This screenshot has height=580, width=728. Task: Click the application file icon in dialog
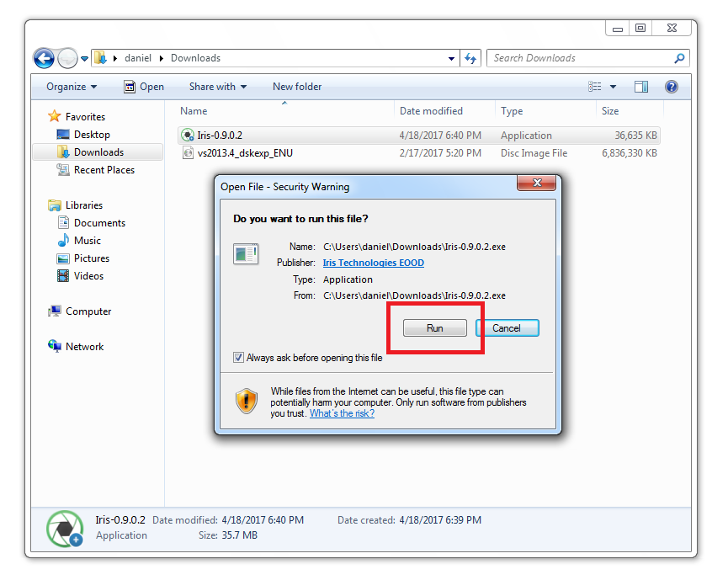coord(246,253)
